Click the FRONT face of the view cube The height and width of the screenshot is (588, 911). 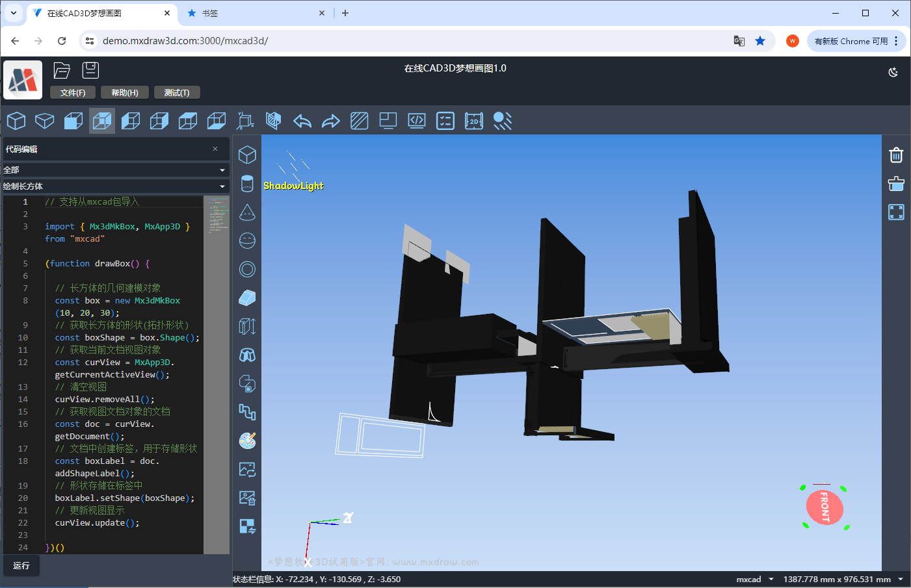point(825,507)
